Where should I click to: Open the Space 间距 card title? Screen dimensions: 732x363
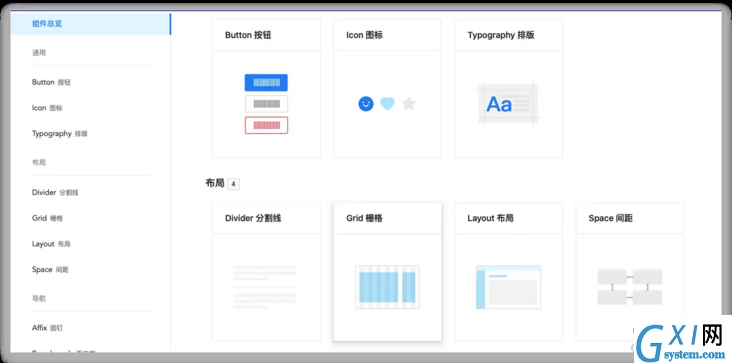[611, 218]
